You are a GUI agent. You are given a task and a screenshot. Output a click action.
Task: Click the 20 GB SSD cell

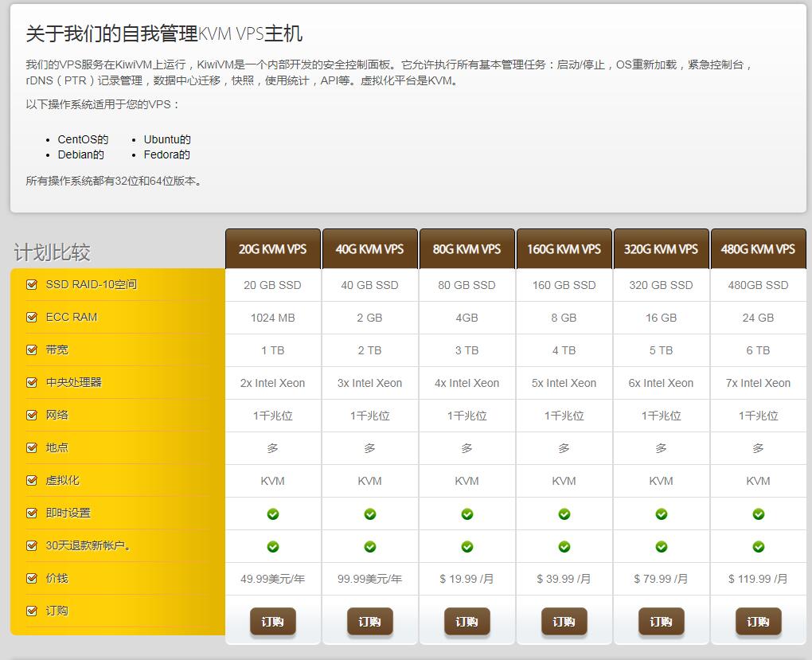[x=273, y=285]
